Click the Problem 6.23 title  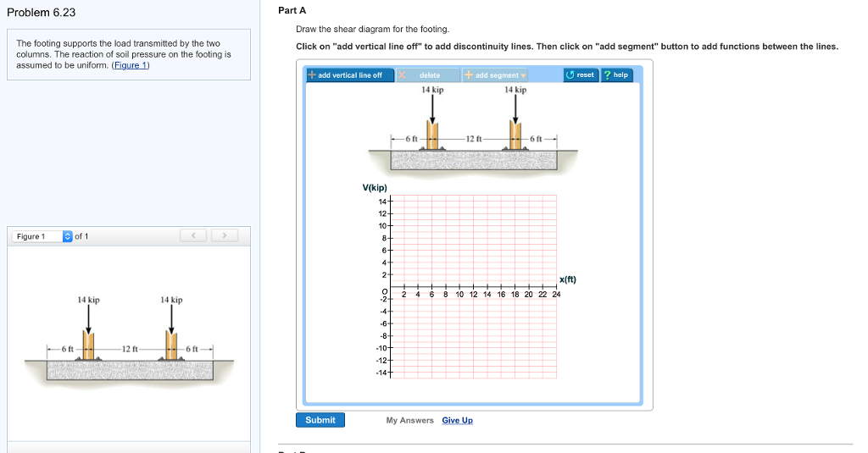tap(41, 12)
